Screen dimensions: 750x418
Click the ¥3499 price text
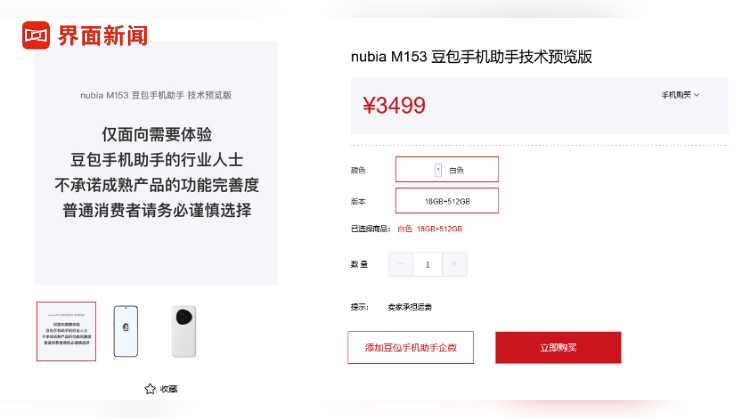[394, 105]
